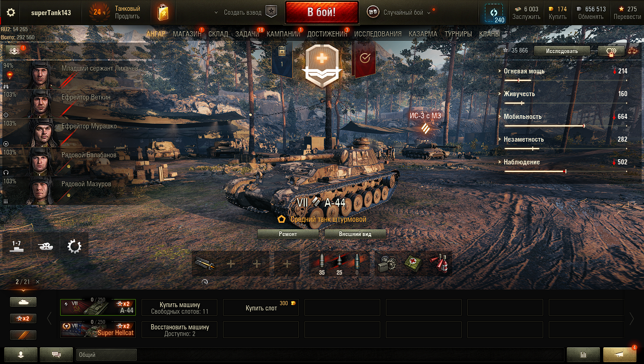644x364 pixels.
Task: Expand carousel with right arrow chevron
Action: (632, 318)
